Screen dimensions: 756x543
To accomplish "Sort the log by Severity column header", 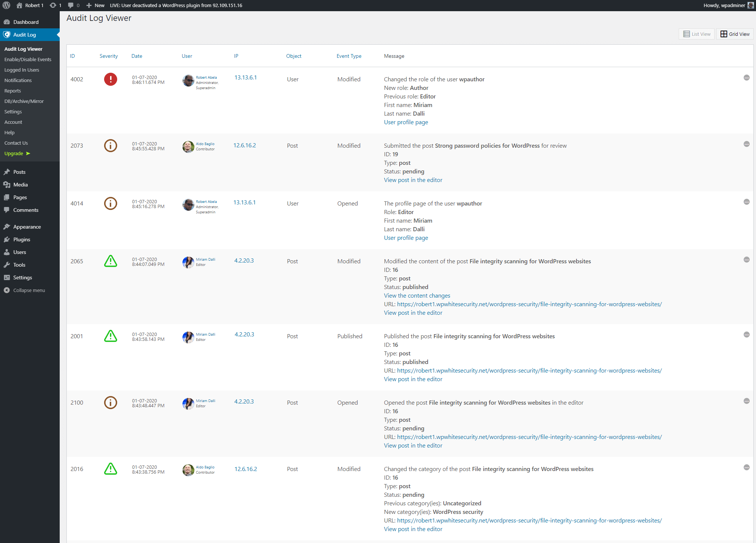I will (109, 56).
